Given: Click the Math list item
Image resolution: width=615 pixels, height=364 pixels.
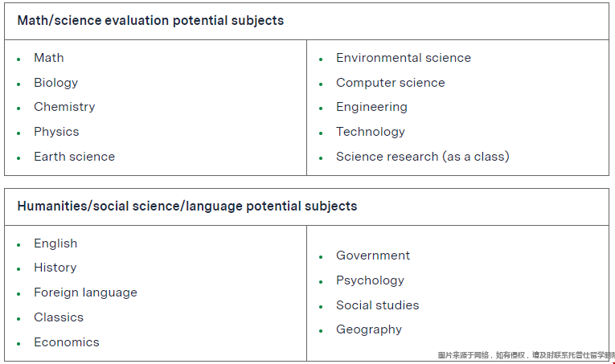Looking at the screenshot, I should click(x=49, y=58).
